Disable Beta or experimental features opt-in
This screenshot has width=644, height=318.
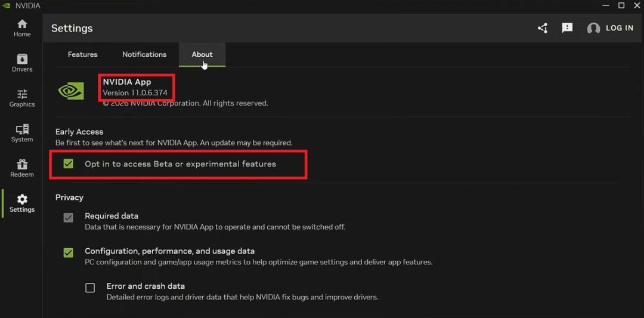(x=69, y=164)
